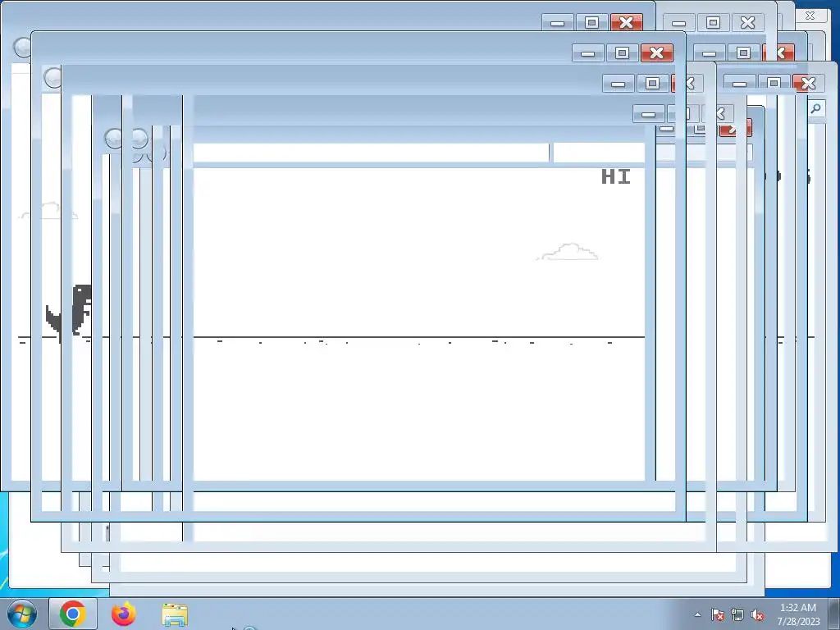840x630 pixels.
Task: Open the Action Center flag icon
Action: [717, 614]
